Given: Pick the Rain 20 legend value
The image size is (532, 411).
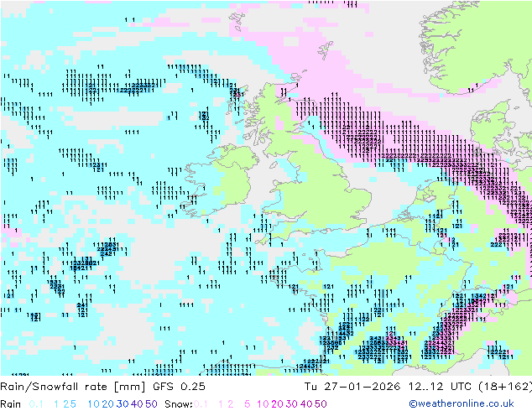Looking at the screenshot, I should pos(108,404).
